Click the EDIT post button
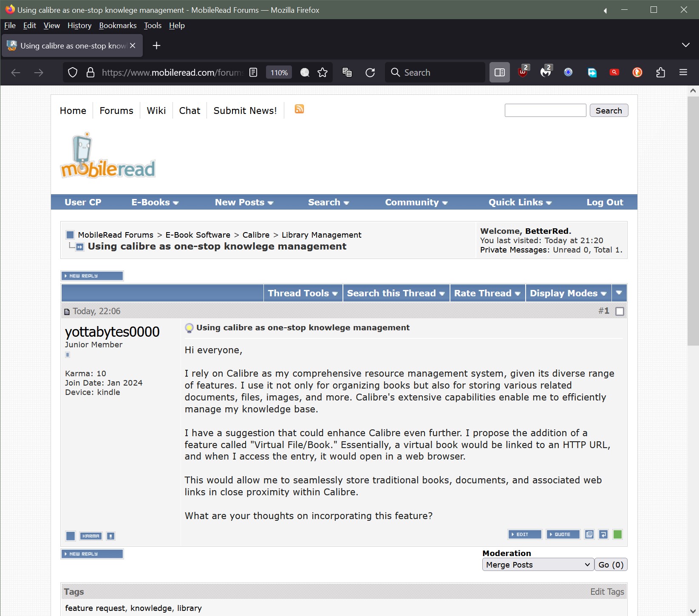The width and height of the screenshot is (699, 616). coord(525,534)
